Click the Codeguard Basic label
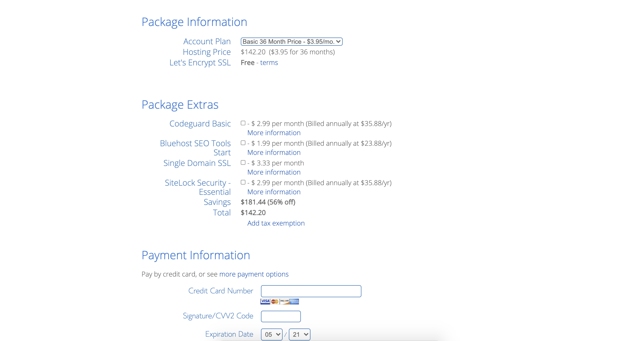This screenshot has height=341, width=644. [x=200, y=124]
